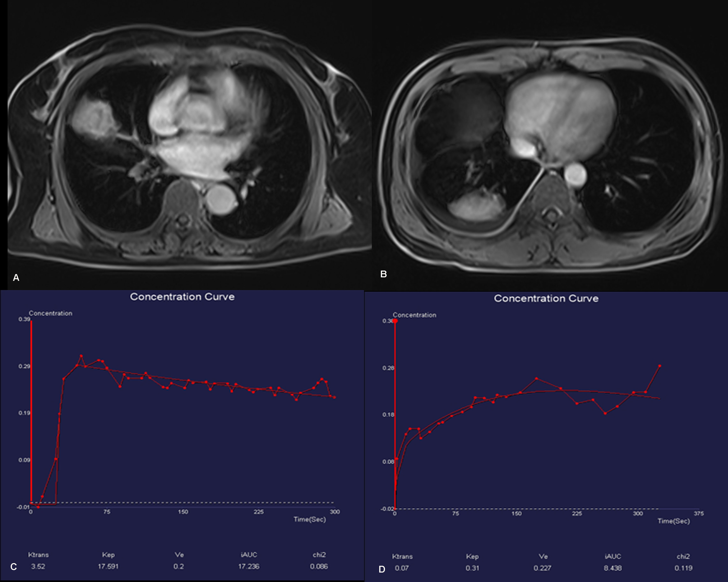Viewport: 728px width, 582px height.
Task: Click the chi2 value 0.119
Action: coord(683,568)
